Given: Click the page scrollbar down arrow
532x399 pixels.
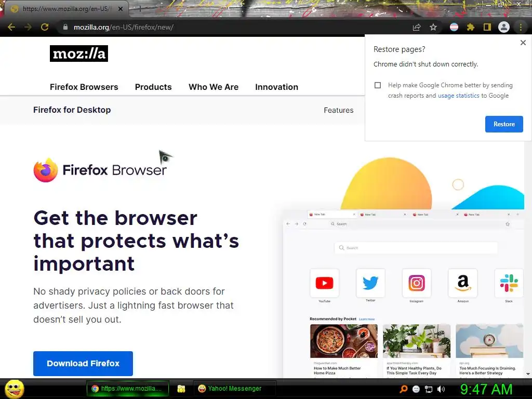Looking at the screenshot, I should click(x=528, y=374).
